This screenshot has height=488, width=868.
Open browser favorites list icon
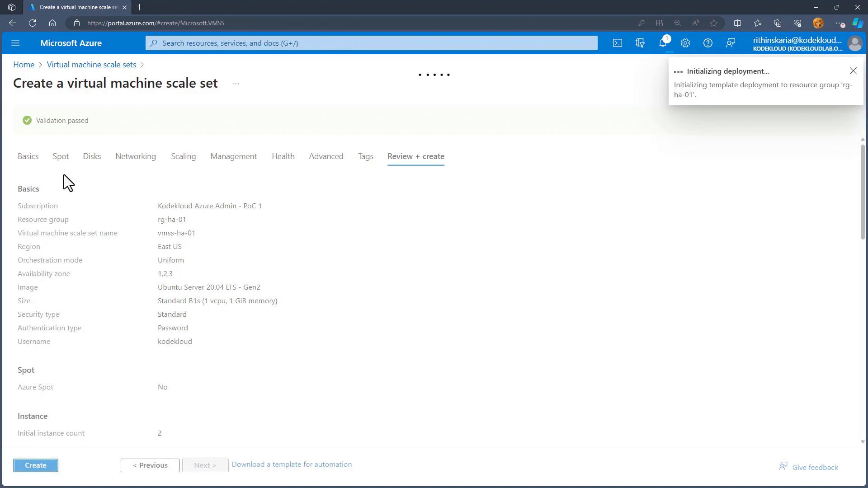pyautogui.click(x=758, y=23)
